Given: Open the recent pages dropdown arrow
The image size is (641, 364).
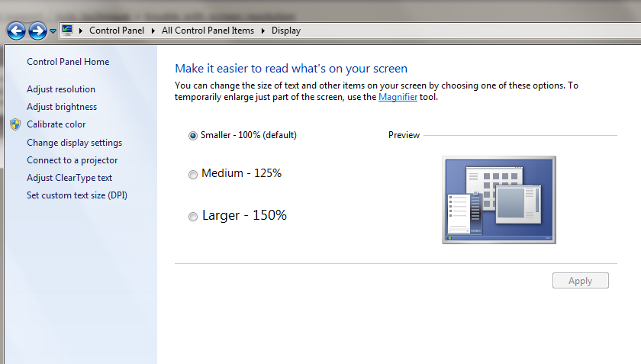Looking at the screenshot, I should click(53, 31).
